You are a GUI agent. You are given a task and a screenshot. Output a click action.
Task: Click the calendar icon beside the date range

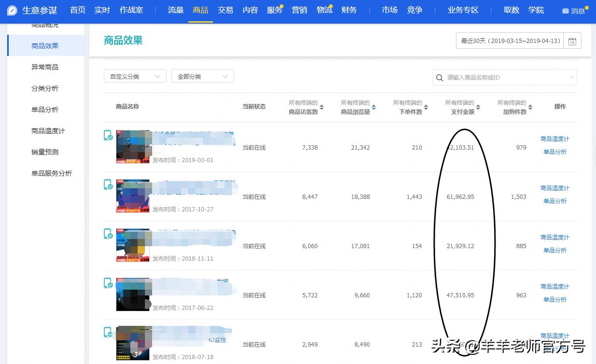click(x=572, y=41)
